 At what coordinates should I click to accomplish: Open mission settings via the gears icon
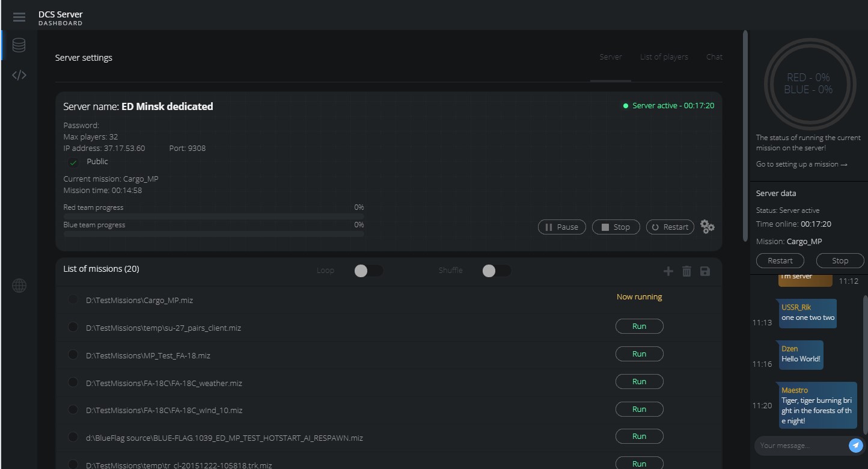(707, 227)
